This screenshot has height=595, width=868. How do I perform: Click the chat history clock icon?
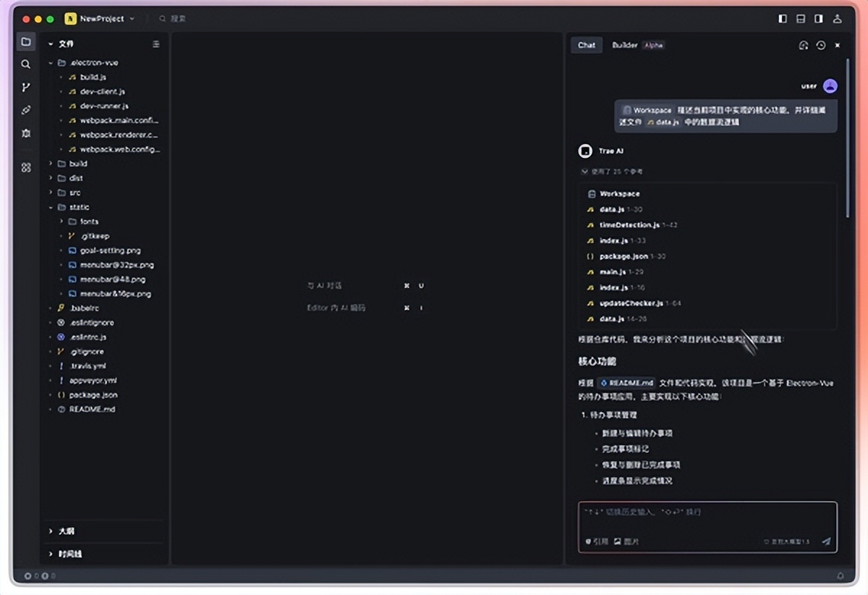coord(820,45)
